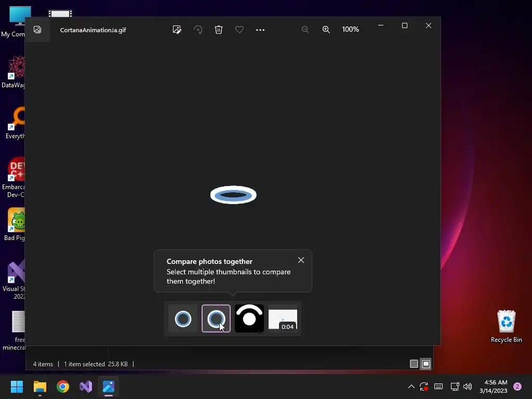Image resolution: width=532 pixels, height=399 pixels.
Task: Open the Windows Start menu
Action: coord(17,387)
